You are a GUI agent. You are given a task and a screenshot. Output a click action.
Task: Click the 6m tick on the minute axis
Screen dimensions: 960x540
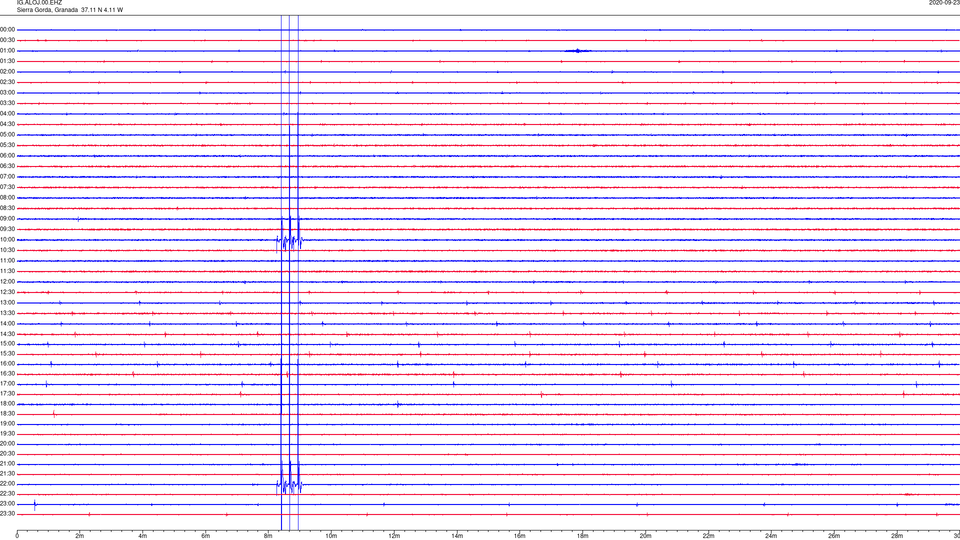coord(205,536)
